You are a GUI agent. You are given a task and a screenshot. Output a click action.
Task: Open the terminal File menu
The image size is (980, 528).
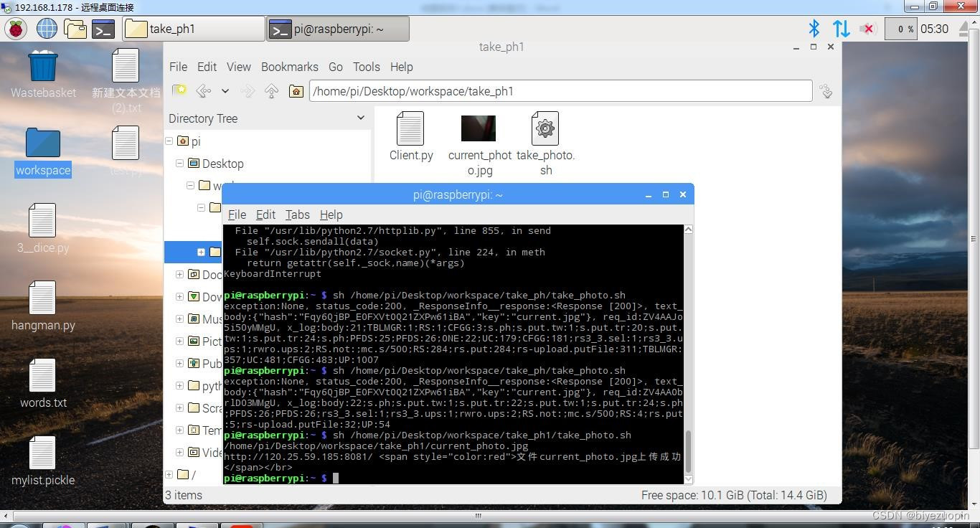click(x=237, y=214)
